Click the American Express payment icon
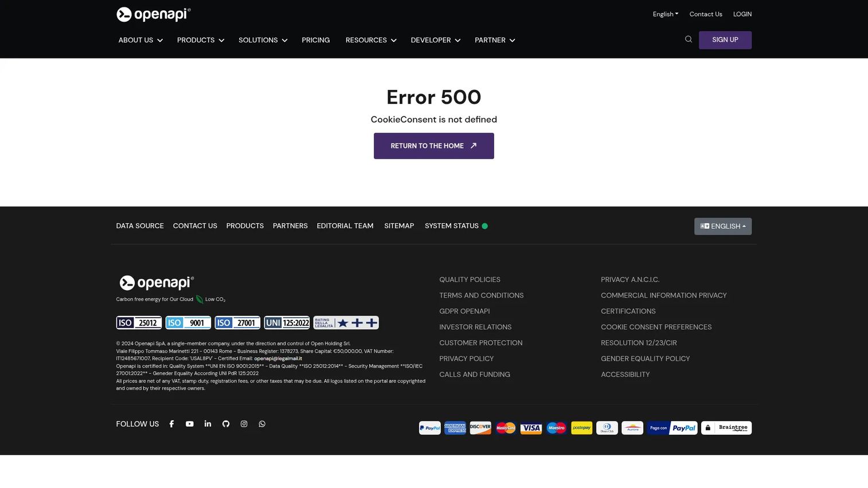 click(x=455, y=428)
